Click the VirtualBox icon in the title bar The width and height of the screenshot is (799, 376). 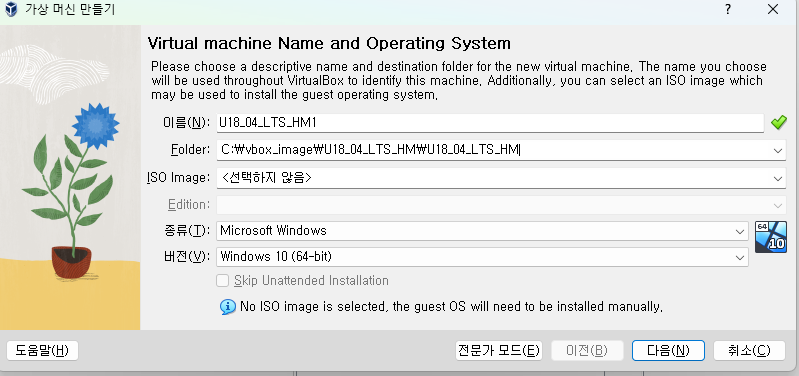click(x=11, y=9)
